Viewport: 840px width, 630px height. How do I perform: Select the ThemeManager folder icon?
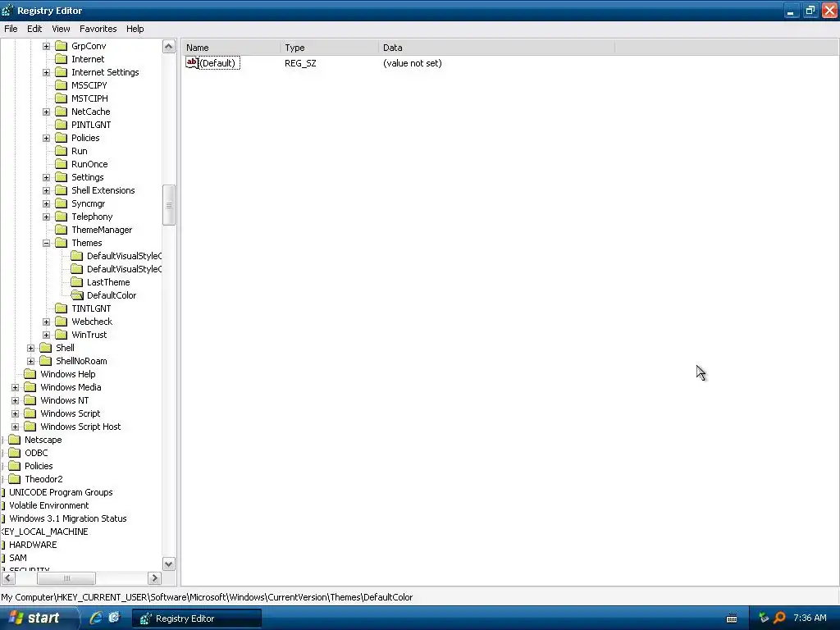tap(62, 230)
